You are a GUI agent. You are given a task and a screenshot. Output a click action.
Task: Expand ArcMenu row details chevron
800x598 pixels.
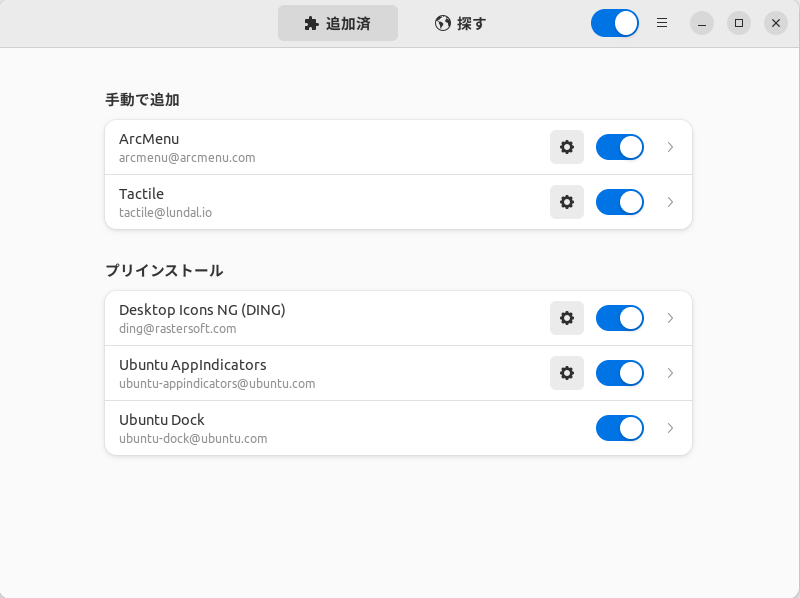click(x=670, y=147)
